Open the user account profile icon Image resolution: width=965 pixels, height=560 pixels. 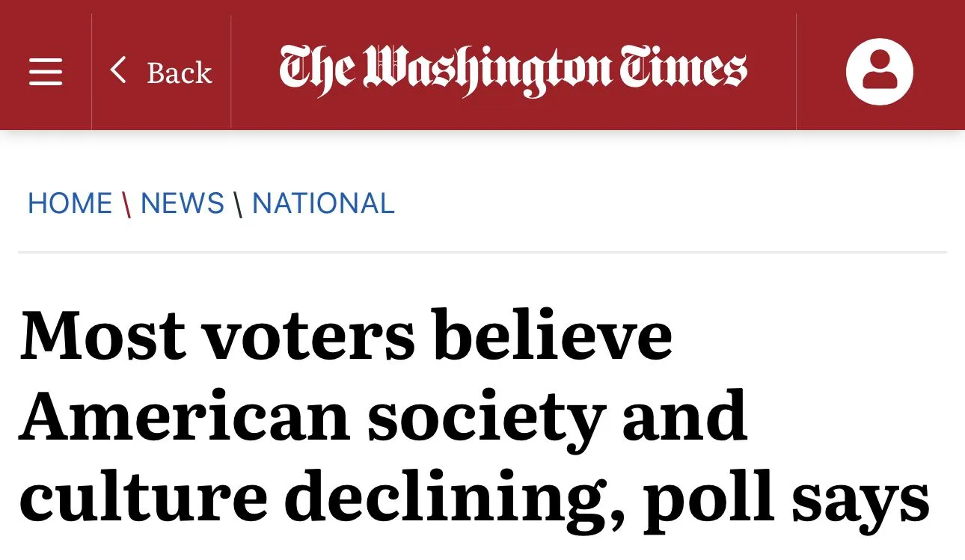click(879, 72)
